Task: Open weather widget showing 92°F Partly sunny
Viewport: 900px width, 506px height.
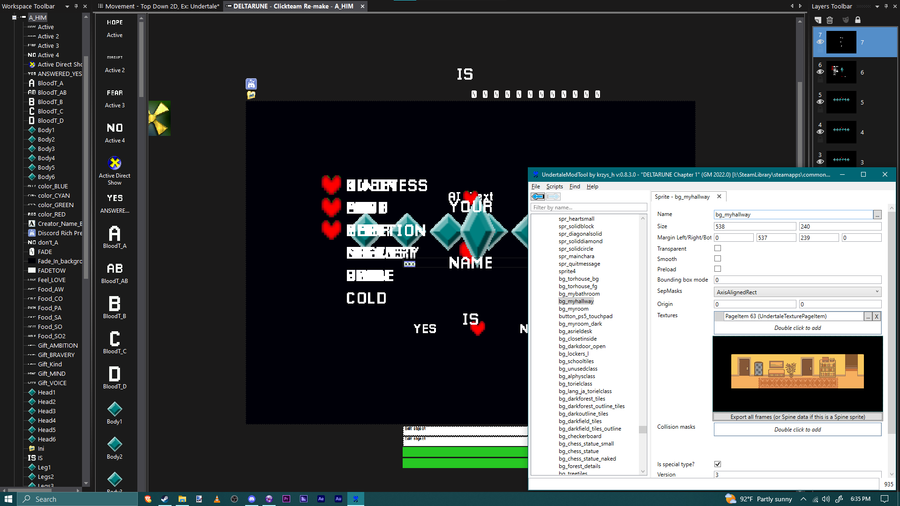Action: tap(758, 499)
